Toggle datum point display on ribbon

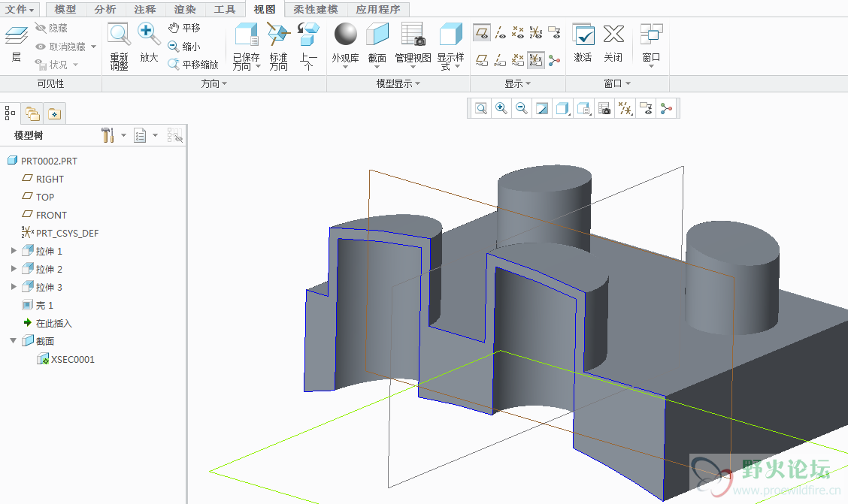518,32
